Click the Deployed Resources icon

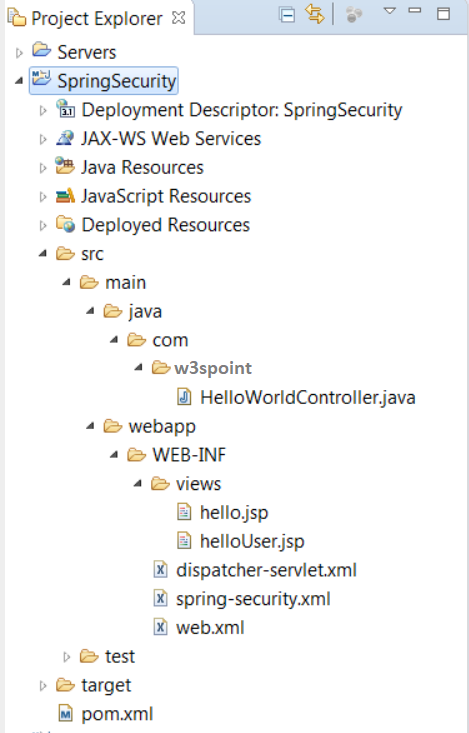click(65, 224)
